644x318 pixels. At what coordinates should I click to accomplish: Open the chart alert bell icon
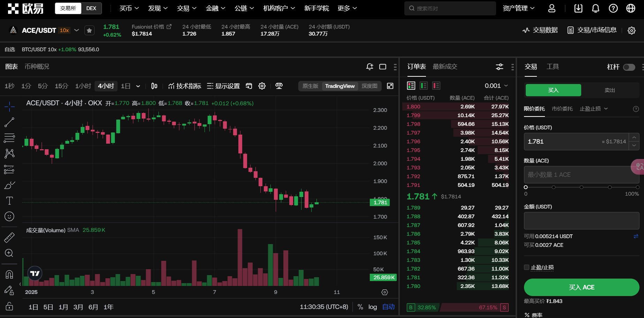coord(370,67)
